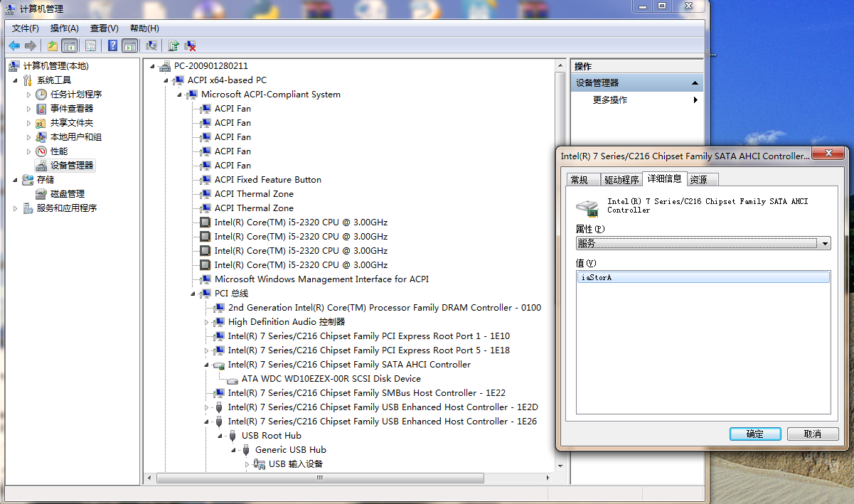Screen dimensions: 854x504
Task: Click the Update driver software icon
Action: 173,46
